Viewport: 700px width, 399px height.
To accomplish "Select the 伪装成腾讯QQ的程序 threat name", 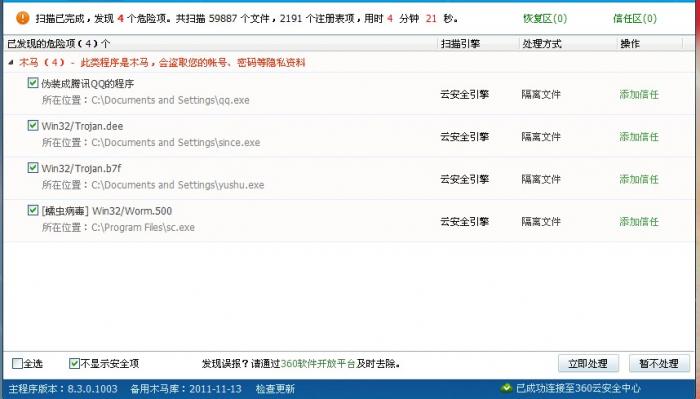I will point(88,83).
